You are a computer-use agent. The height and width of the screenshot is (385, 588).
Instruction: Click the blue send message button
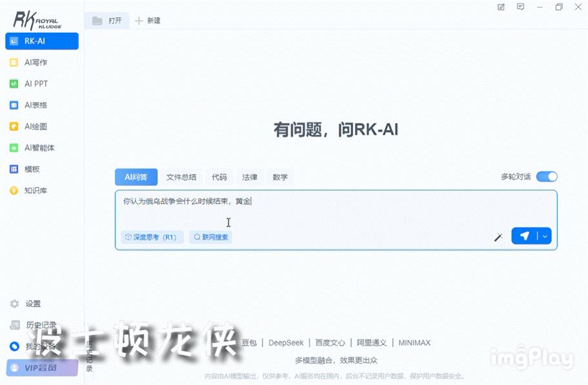(524, 236)
